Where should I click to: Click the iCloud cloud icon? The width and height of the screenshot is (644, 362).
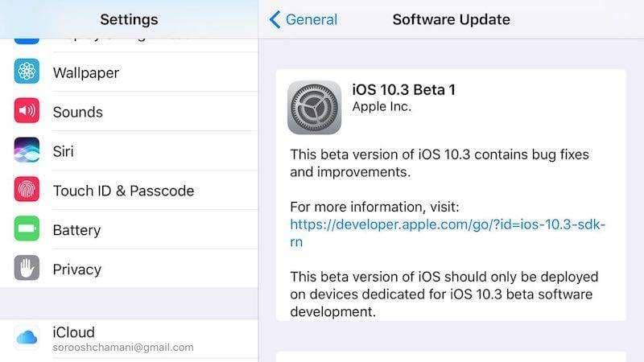pos(27,338)
